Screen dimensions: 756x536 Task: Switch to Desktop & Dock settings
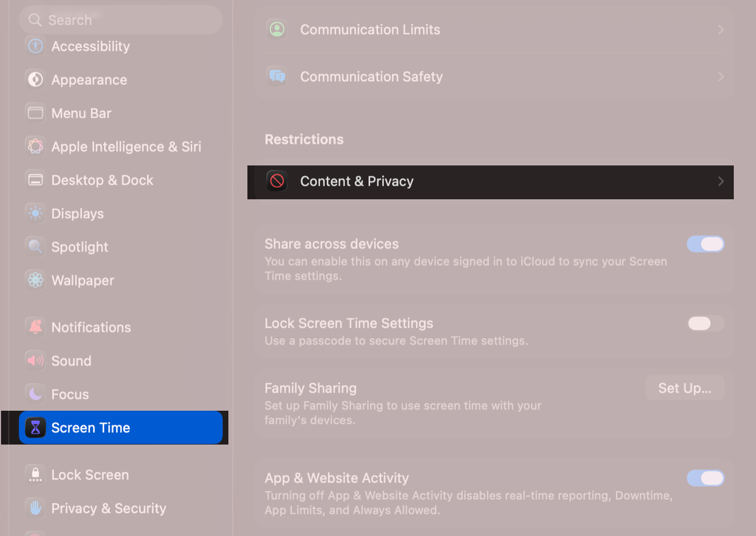point(102,180)
